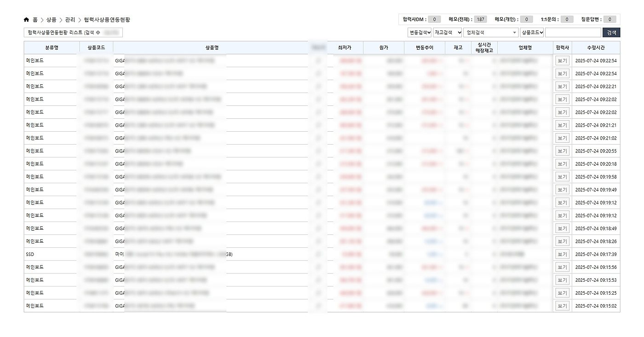The height and width of the screenshot is (337, 644).
Task: Go to 상품 in the breadcrumb
Action: point(51,20)
